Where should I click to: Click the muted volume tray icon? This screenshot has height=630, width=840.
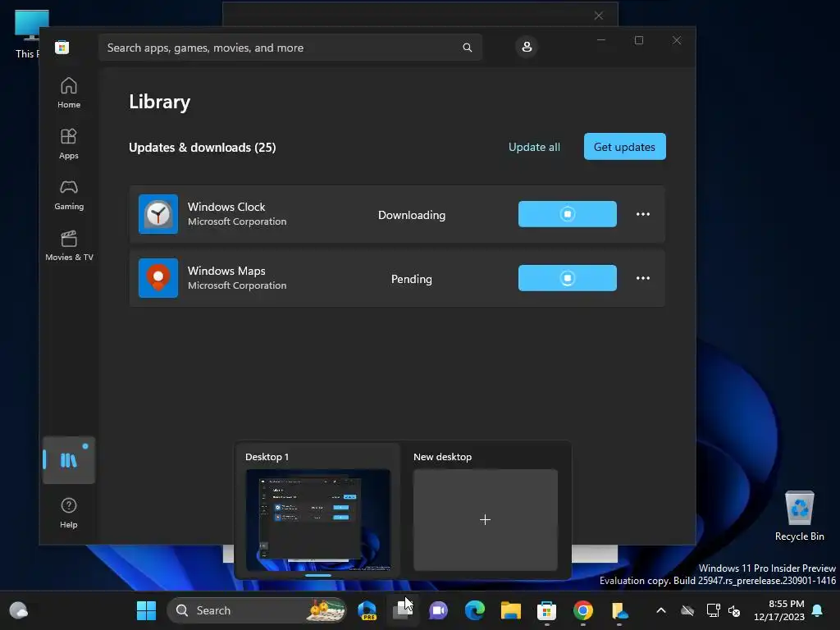tap(734, 610)
